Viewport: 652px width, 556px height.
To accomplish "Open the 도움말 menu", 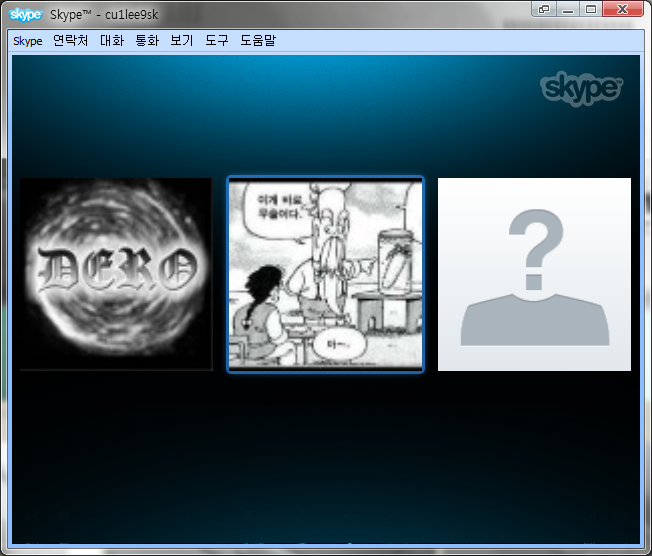I will 258,41.
